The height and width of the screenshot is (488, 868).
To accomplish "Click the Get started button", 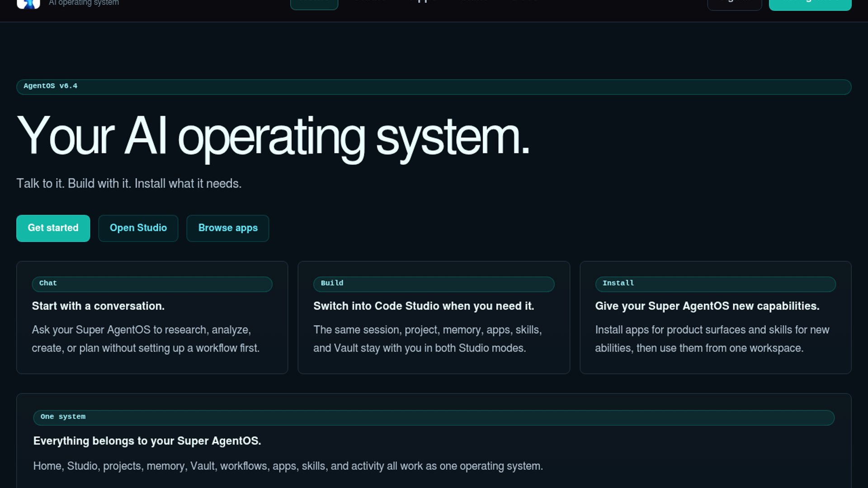I will (x=53, y=228).
